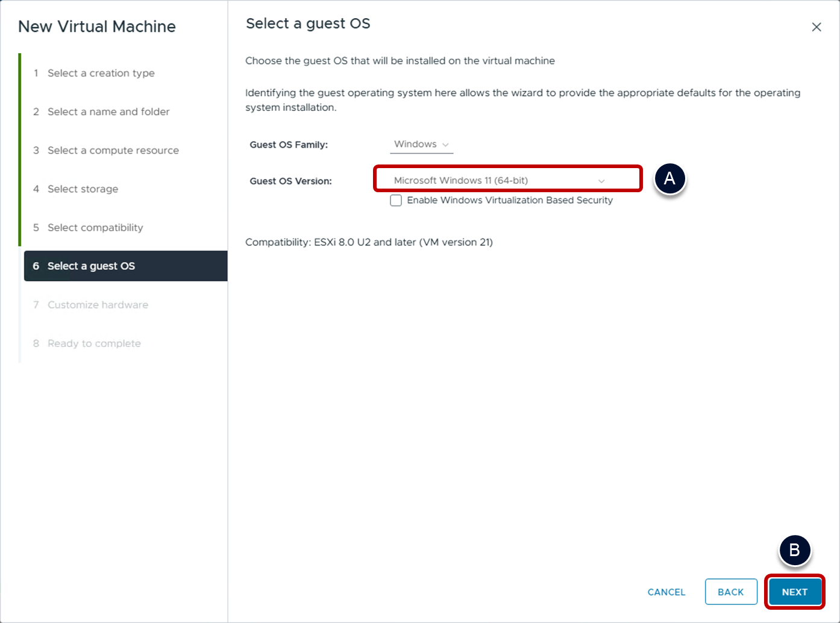Jump to Select a name and folder step
This screenshot has height=623, width=840.
[108, 111]
